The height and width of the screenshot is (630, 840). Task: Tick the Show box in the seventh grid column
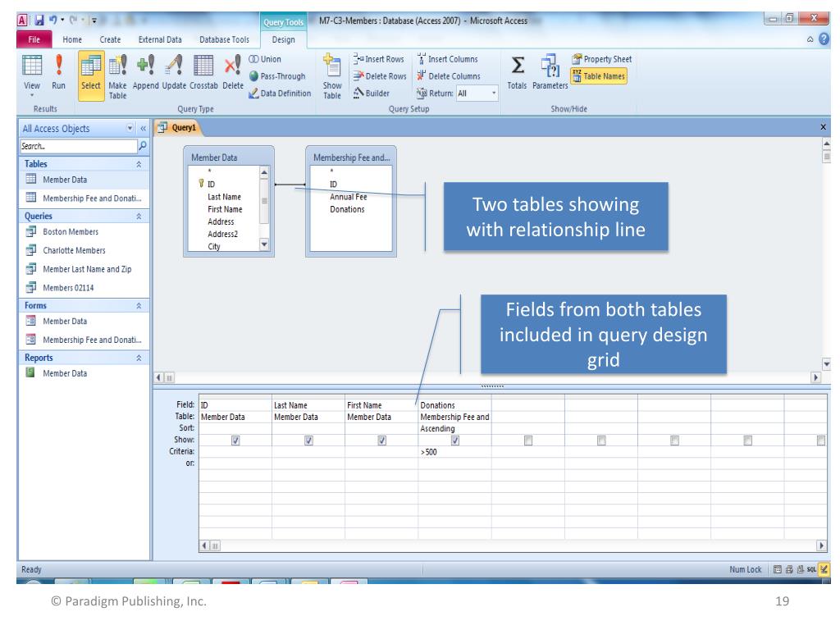click(x=675, y=441)
